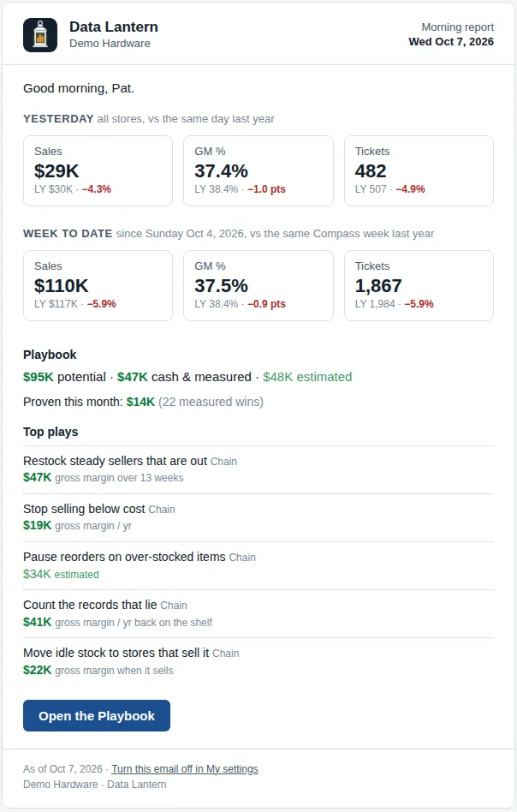Select yesterday's GM % value '37.4%'
The image size is (517, 812).
coord(221,171)
